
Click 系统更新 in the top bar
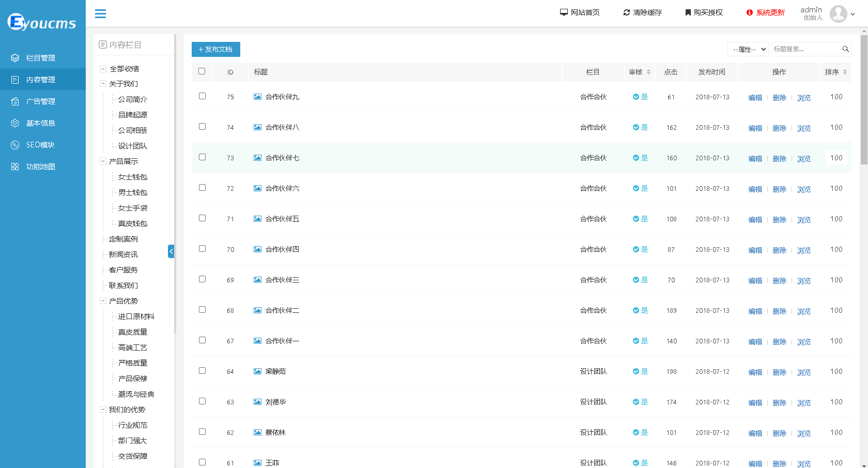766,12
